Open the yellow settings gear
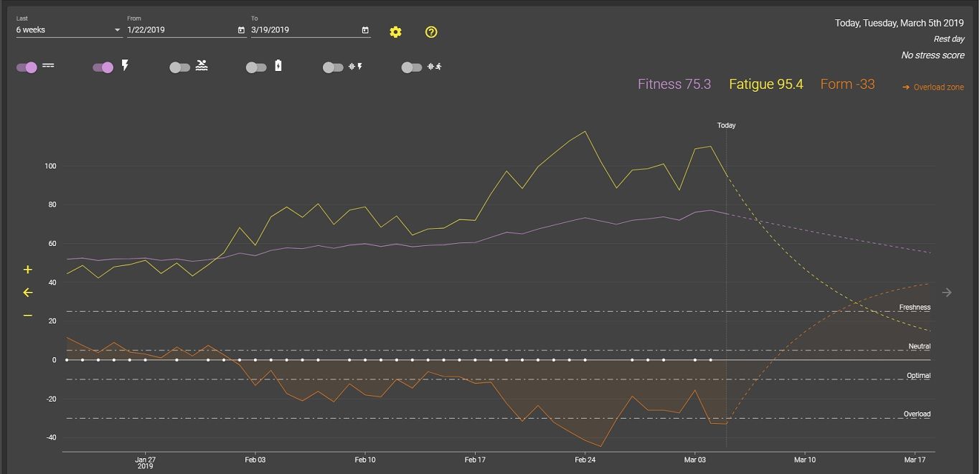 (395, 32)
